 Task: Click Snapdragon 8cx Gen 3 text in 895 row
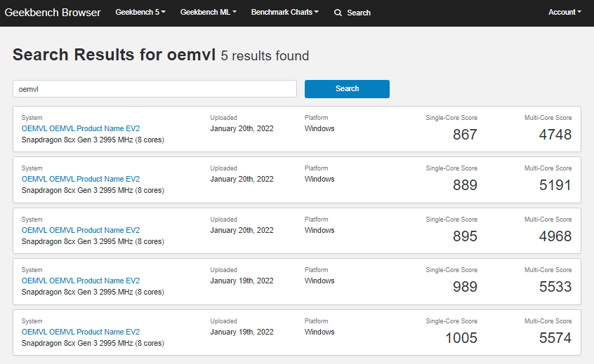(93, 241)
